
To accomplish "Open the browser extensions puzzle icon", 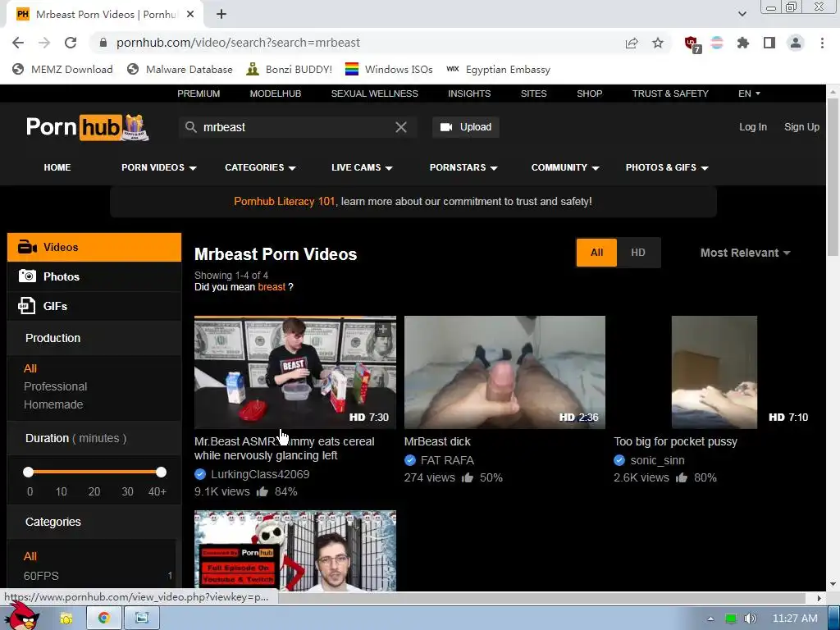I will pos(743,43).
